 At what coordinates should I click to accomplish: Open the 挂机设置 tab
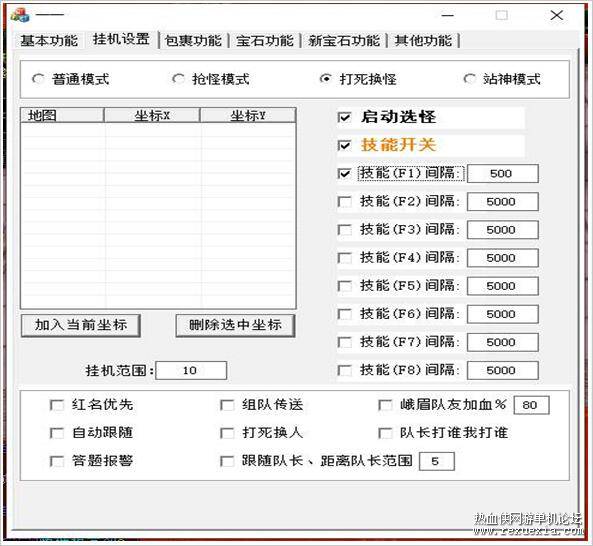click(x=121, y=39)
